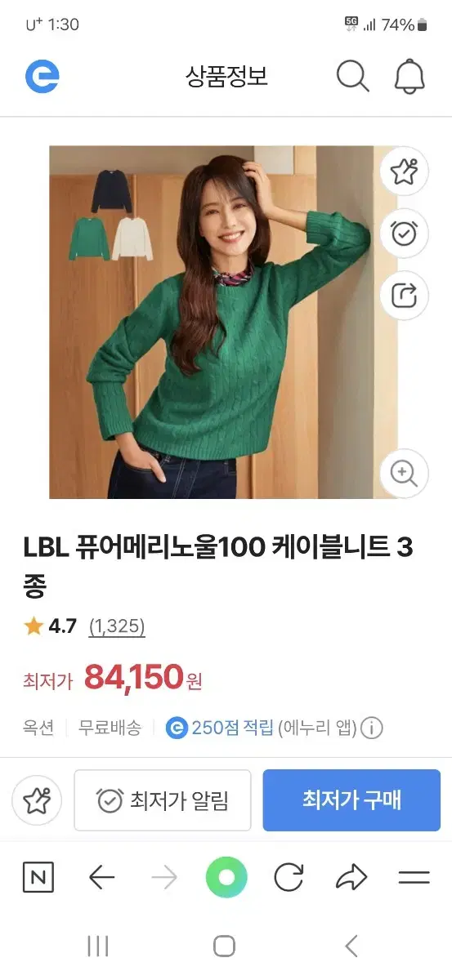Open Android recent apps button

coord(98,947)
